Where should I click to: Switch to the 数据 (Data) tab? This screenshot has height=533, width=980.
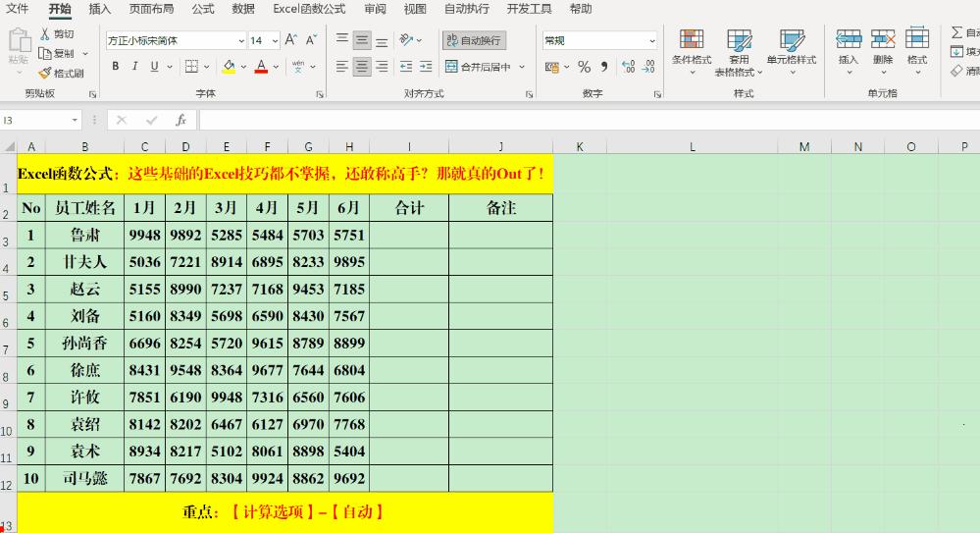[x=243, y=9]
